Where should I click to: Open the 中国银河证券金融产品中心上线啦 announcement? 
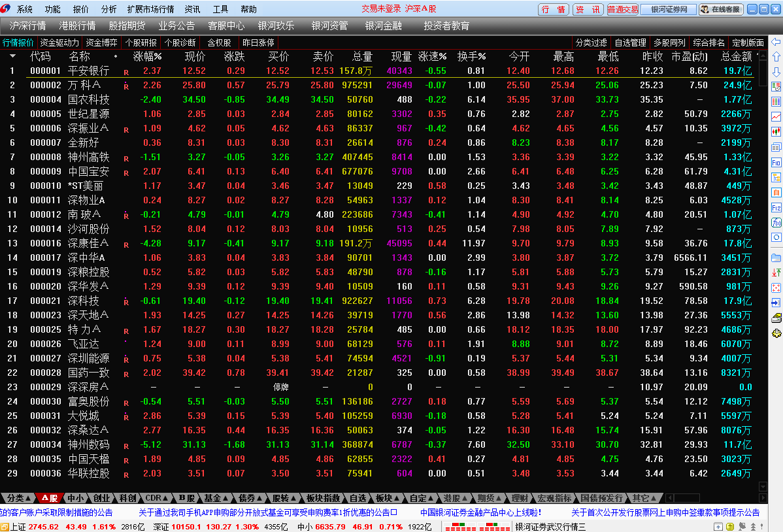(480, 512)
